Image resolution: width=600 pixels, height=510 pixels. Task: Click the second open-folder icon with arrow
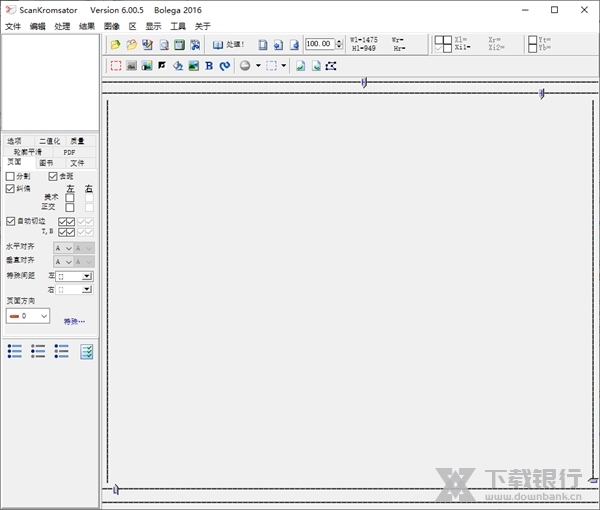(x=132, y=45)
